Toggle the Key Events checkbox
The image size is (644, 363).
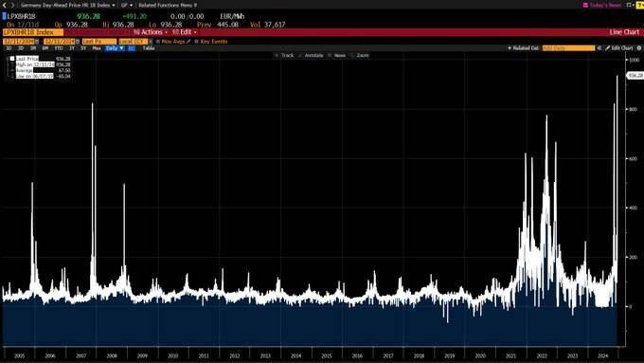point(196,42)
